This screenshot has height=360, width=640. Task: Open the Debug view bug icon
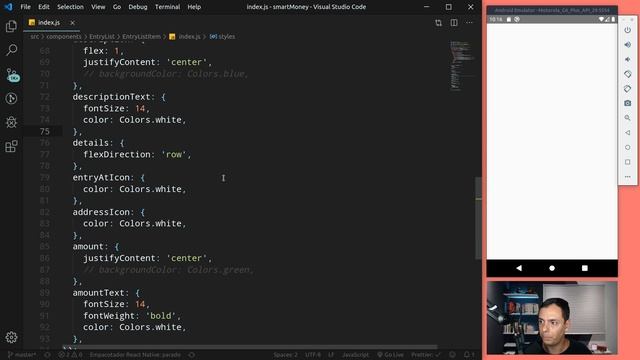pos(11,122)
